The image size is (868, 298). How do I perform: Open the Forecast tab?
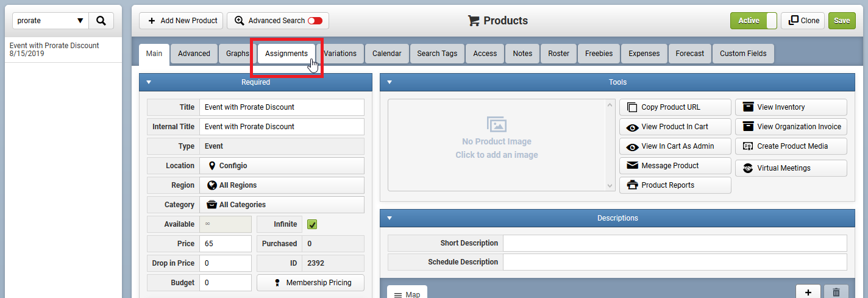(690, 54)
